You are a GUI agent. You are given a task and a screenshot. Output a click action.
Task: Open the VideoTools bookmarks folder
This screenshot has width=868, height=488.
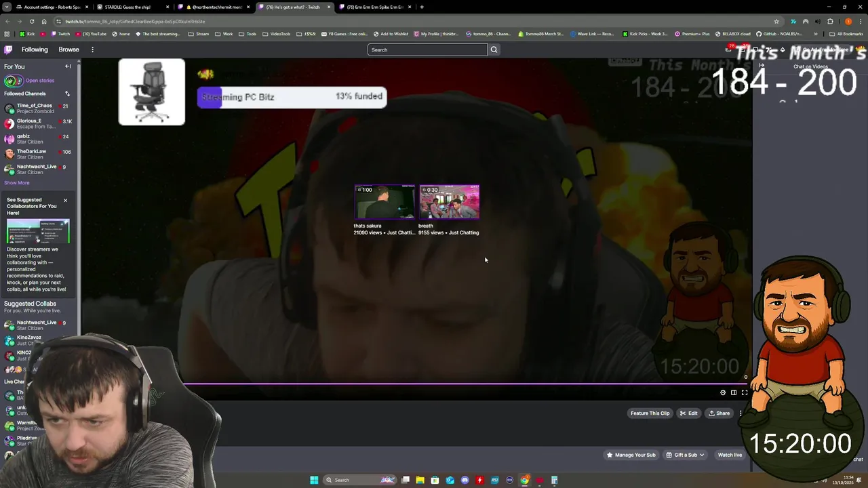[x=276, y=34]
